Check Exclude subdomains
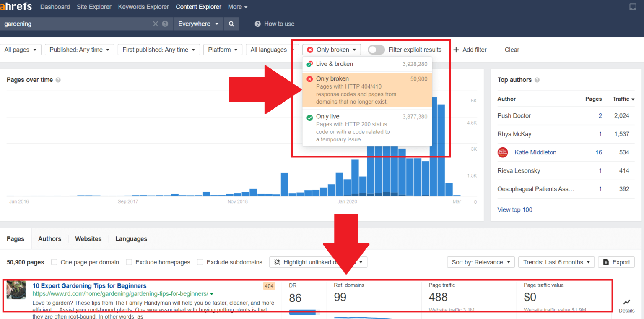 (x=200, y=262)
